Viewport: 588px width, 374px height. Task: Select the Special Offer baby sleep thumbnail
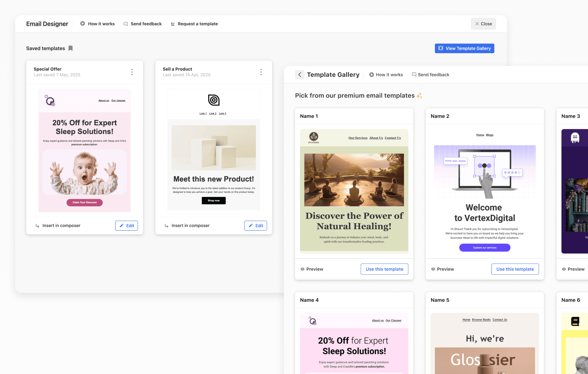(x=84, y=150)
